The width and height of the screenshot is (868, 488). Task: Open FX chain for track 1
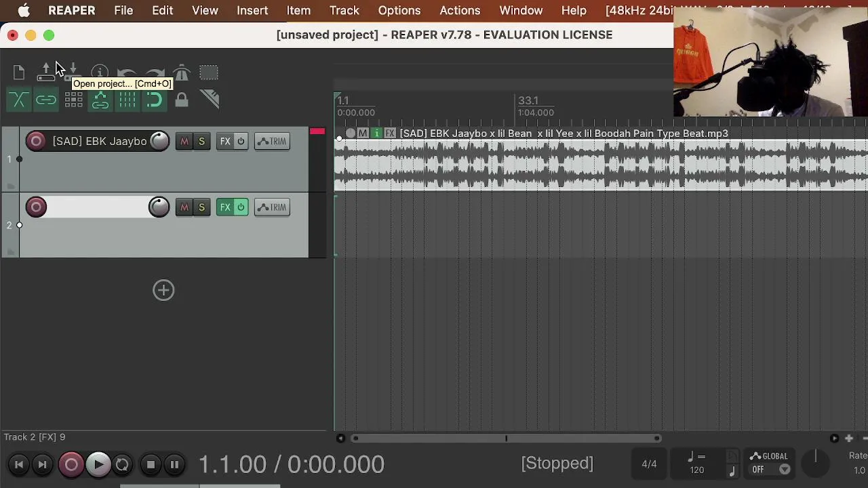point(225,141)
